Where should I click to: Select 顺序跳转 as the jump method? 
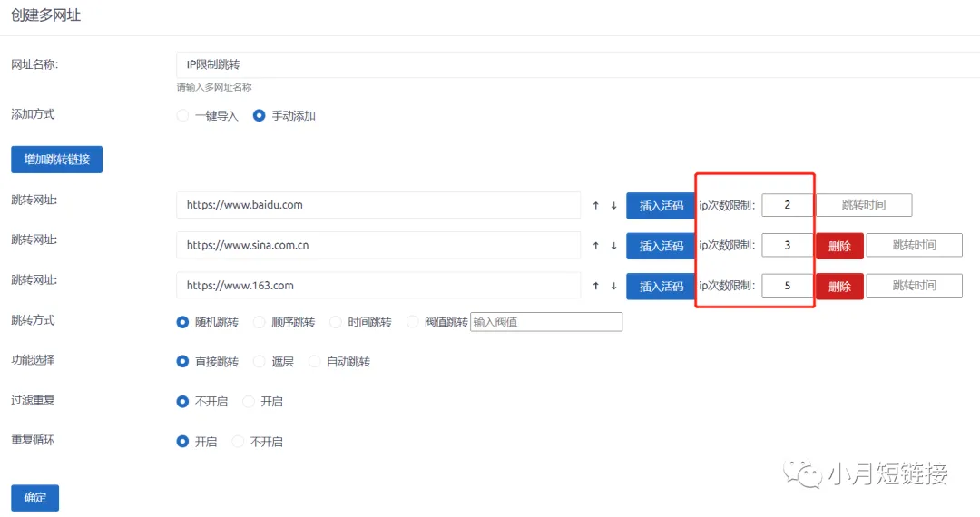pyautogui.click(x=260, y=322)
